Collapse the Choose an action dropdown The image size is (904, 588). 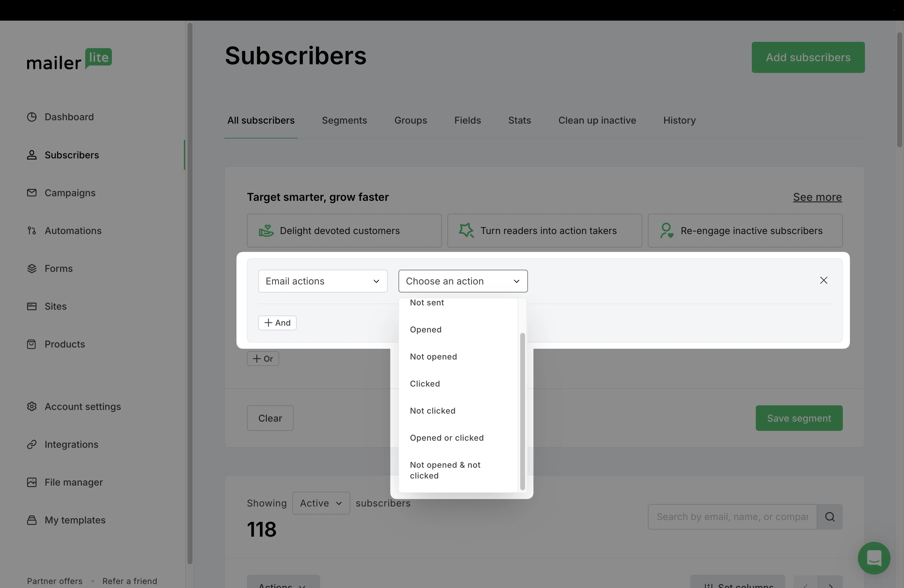(x=463, y=281)
